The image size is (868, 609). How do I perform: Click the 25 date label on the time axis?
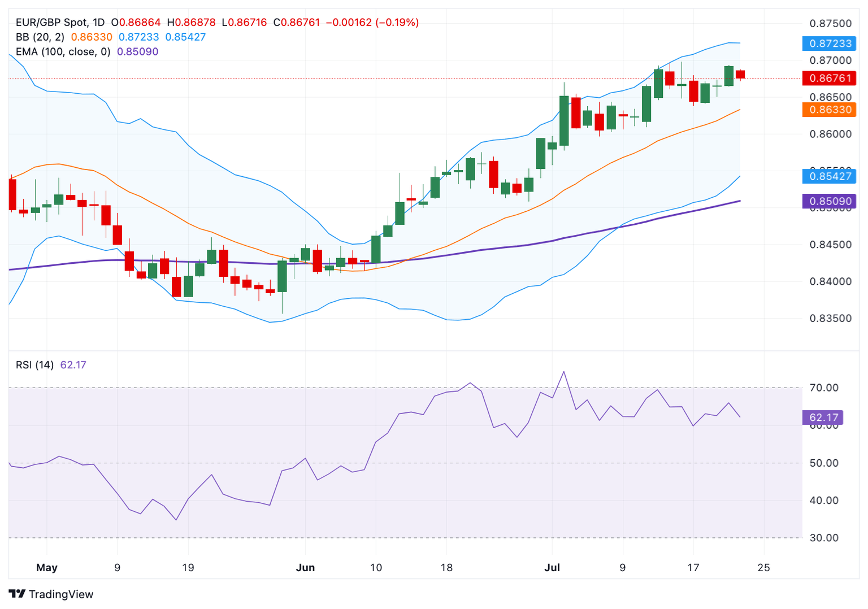point(763,568)
